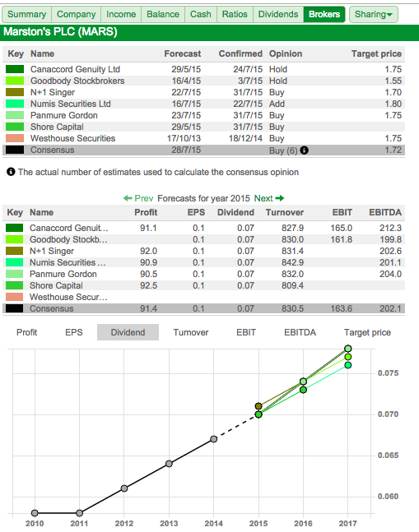419x532 pixels.
Task: Click 'Shore Capital' in forecasts table
Action: pyautogui.click(x=56, y=285)
